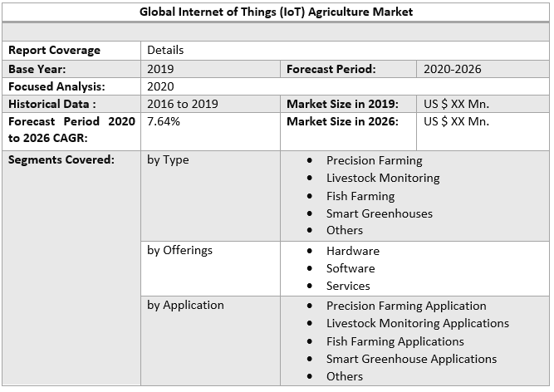This screenshot has height=392, width=554.
Task: Click the Segments Covered label
Action: coord(61,159)
